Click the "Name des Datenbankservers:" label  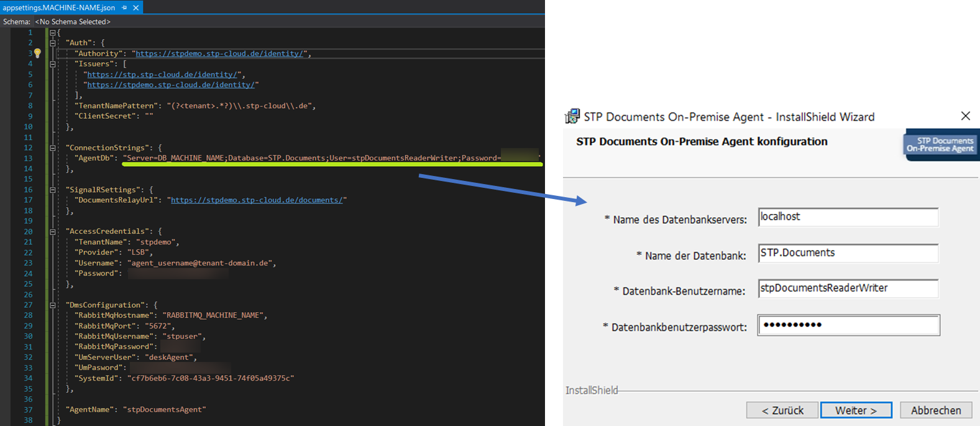pos(680,220)
